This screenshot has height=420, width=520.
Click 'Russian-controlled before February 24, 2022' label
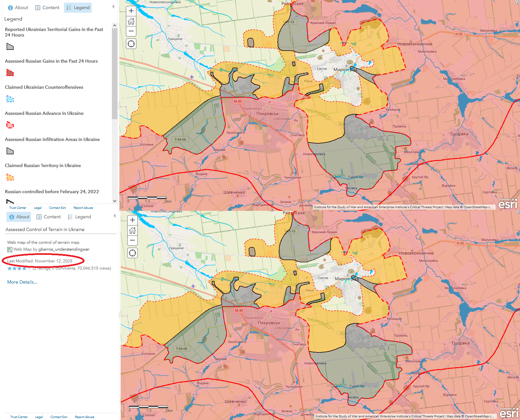(52, 192)
